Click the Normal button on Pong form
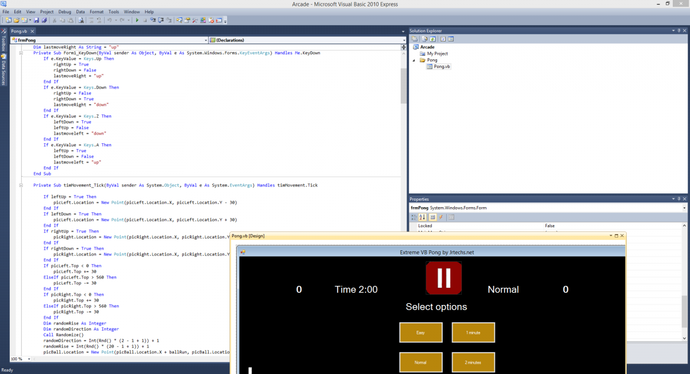 (x=421, y=362)
